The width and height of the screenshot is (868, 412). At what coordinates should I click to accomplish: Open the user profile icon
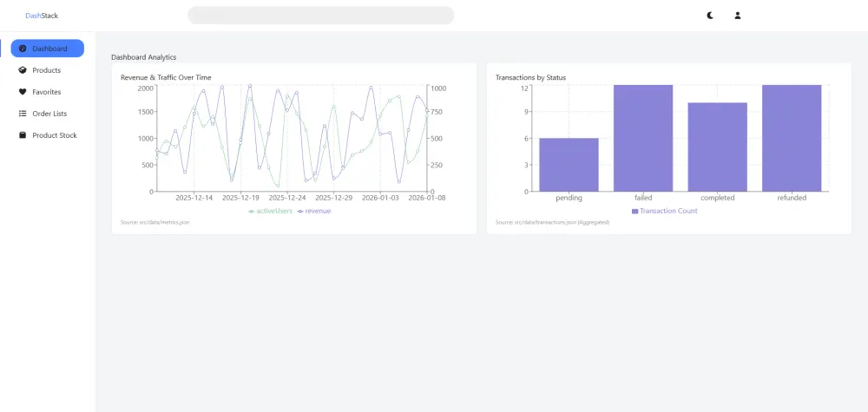point(738,16)
